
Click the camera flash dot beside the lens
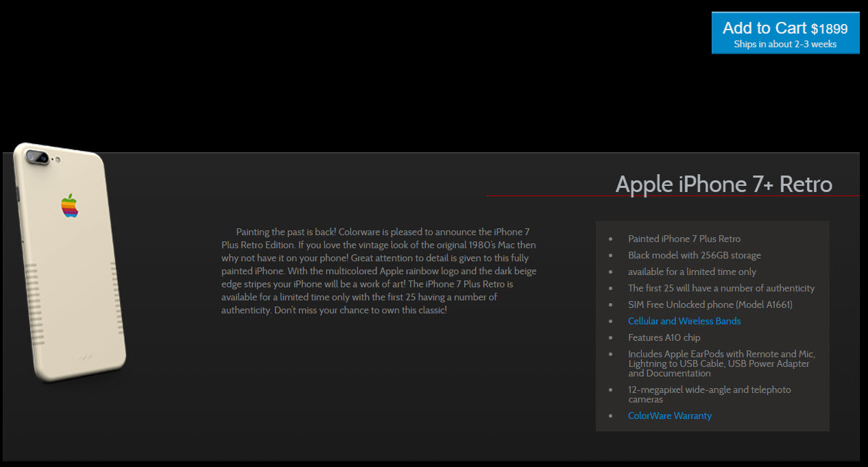tap(58, 160)
